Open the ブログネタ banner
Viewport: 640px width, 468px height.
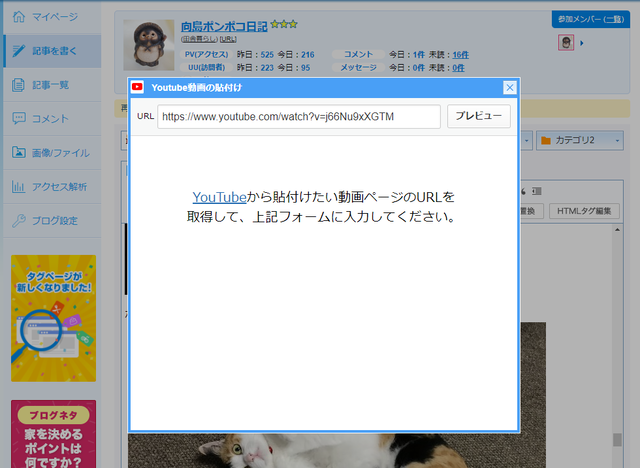[x=53, y=434]
